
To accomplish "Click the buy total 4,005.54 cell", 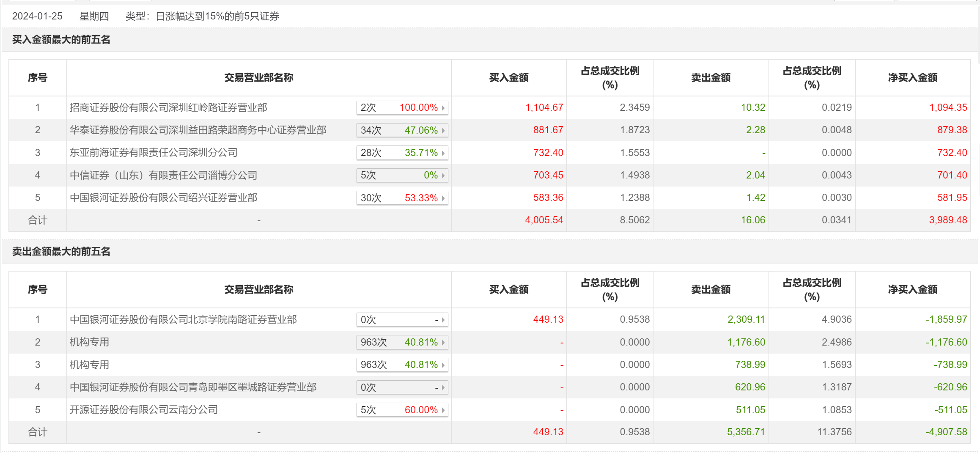I will [x=544, y=220].
